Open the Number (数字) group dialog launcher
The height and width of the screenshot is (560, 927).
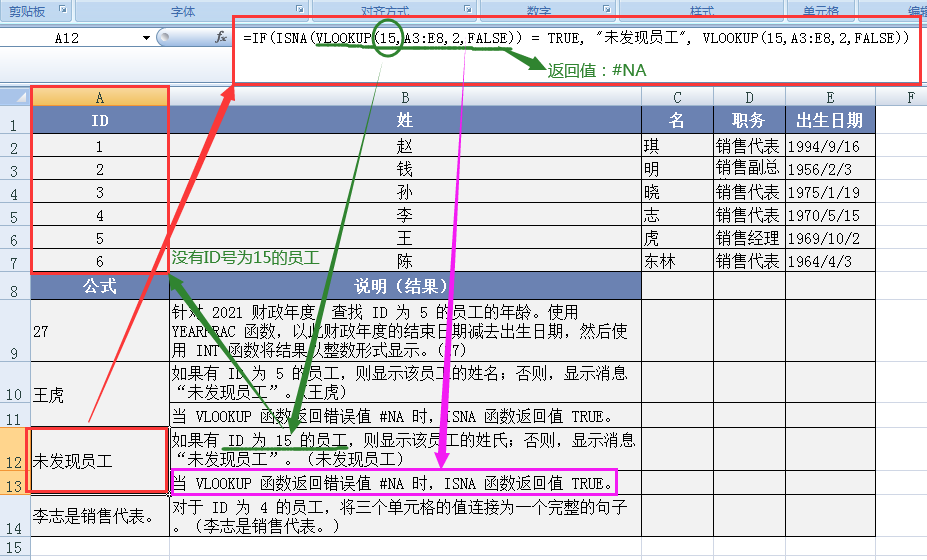(x=607, y=9)
